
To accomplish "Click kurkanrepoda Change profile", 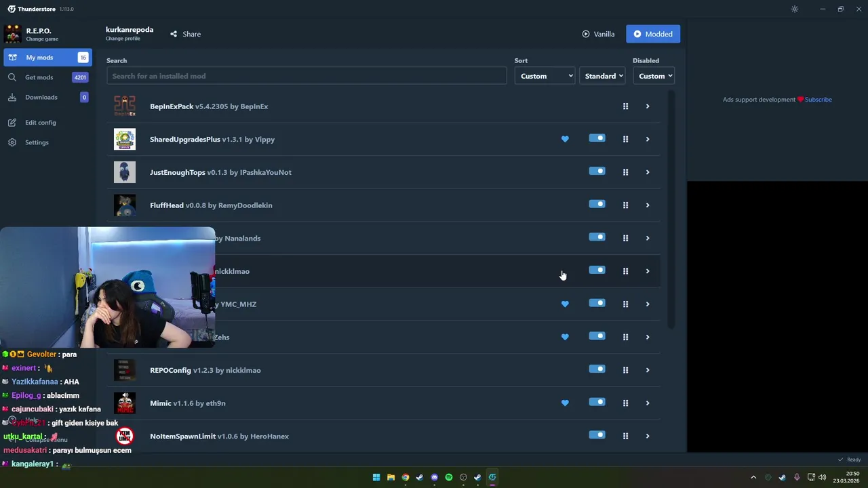I will click(x=130, y=34).
